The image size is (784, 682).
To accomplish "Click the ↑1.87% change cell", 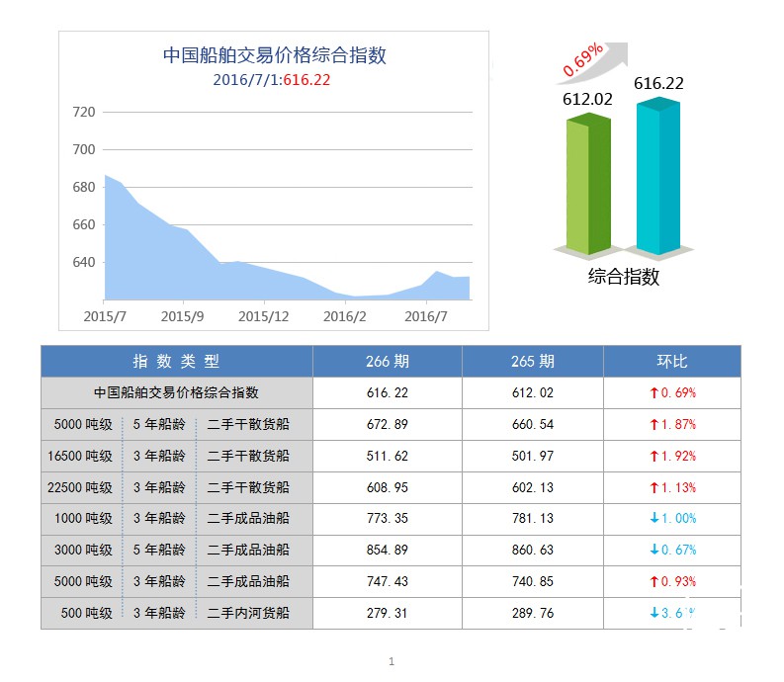I will (672, 424).
